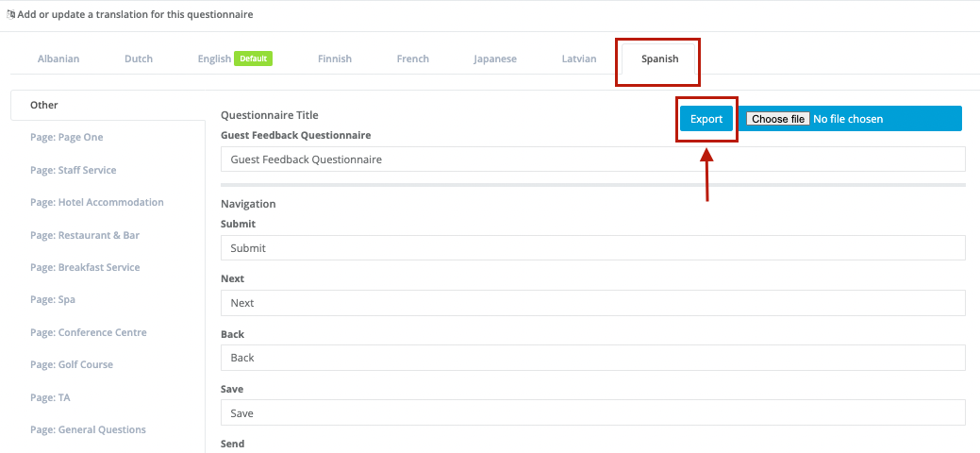The width and height of the screenshot is (980, 453).
Task: Open the Finnish language tab
Action: click(x=335, y=59)
